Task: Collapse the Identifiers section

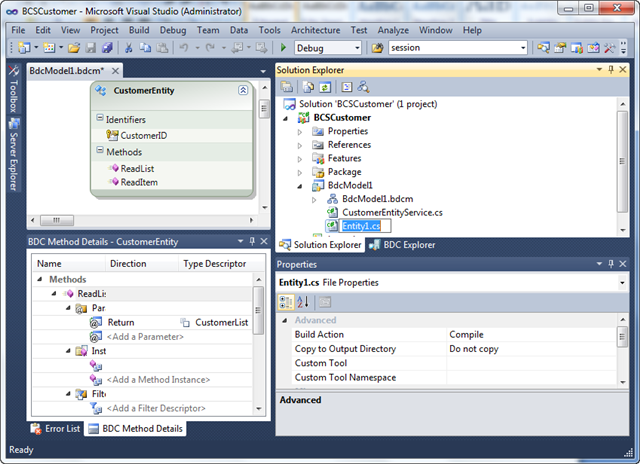Action: click(x=100, y=118)
